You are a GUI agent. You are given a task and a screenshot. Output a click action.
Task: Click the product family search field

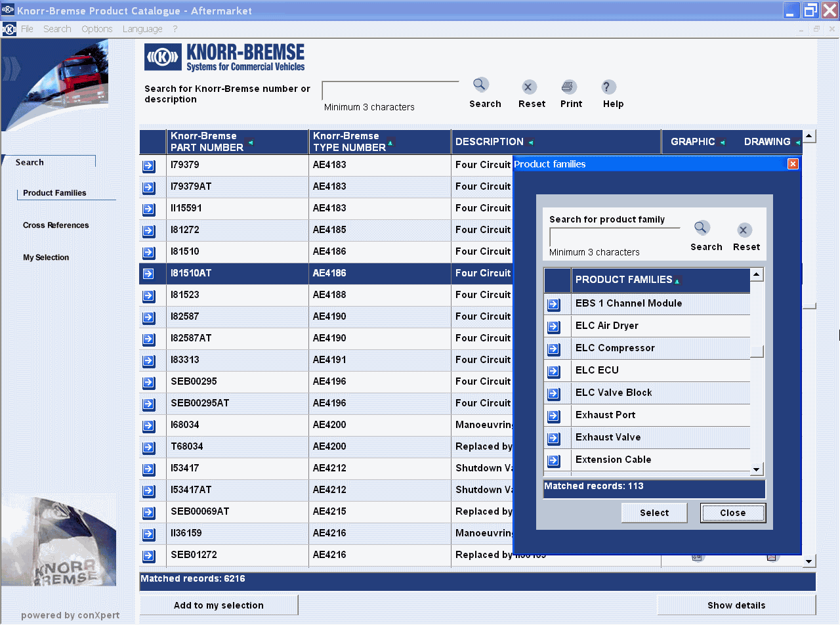615,236
